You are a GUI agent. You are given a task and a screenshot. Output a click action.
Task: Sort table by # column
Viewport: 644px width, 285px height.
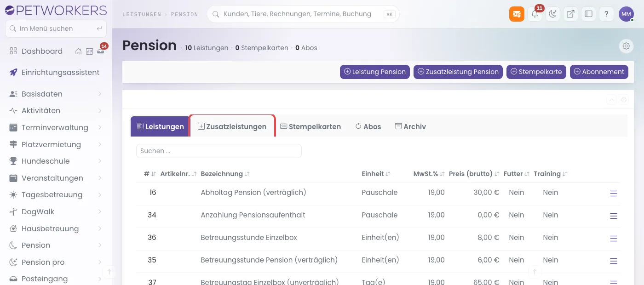coord(150,174)
